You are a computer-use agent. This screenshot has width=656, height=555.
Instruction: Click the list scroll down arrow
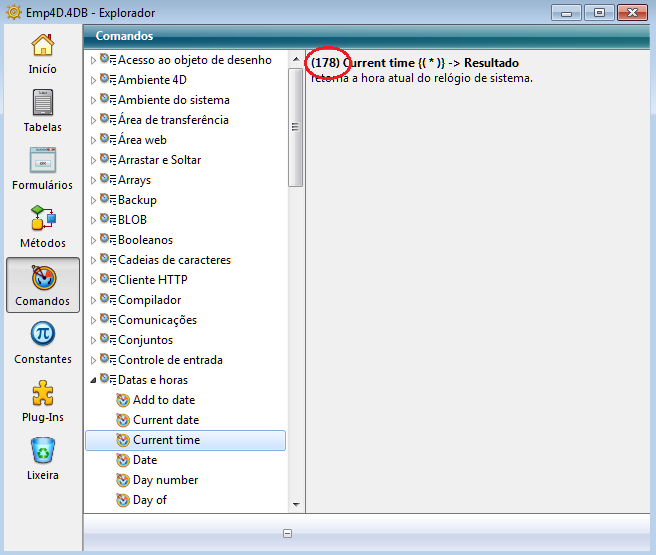pos(296,505)
